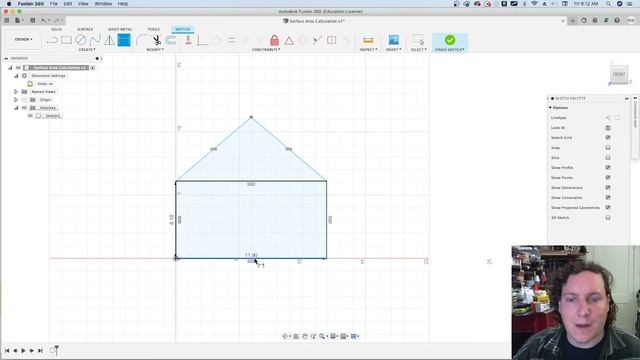Viewport: 640px width, 360px height.
Task: Open the Modify dropdown menu
Action: [x=155, y=49]
